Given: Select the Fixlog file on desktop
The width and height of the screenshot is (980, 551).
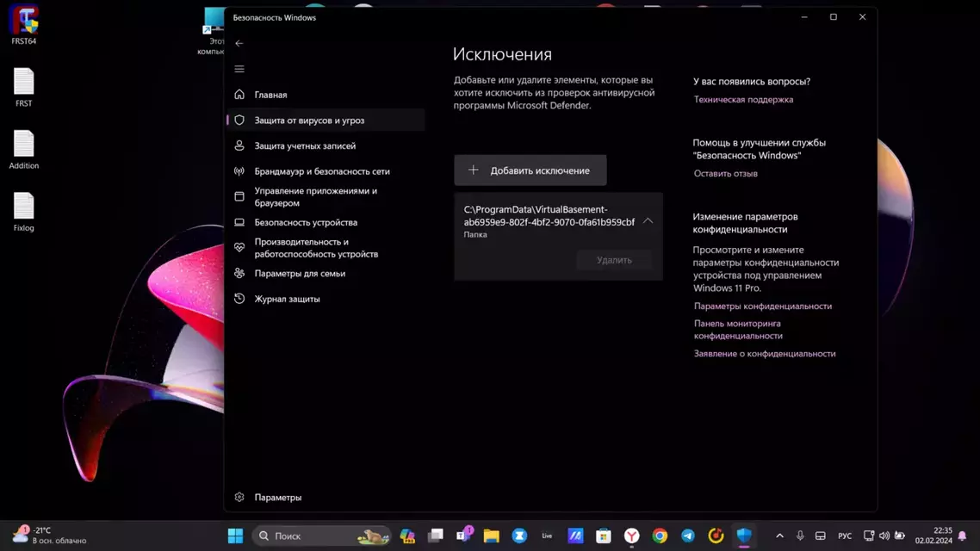Looking at the screenshot, I should pos(24,213).
